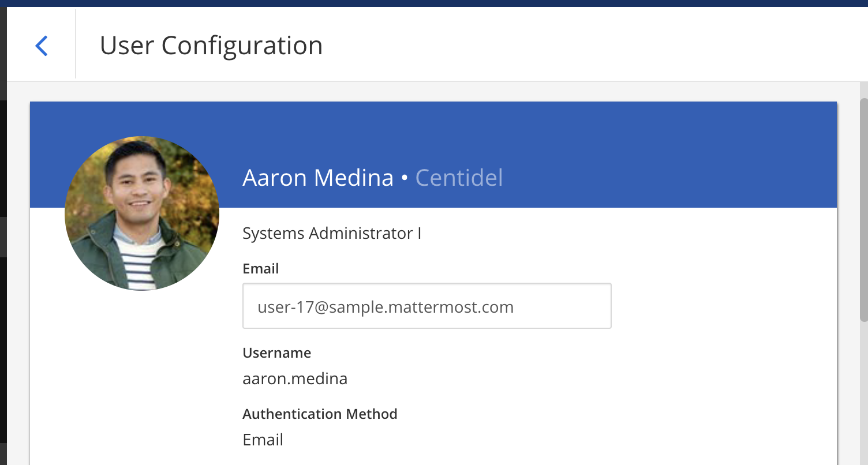Image resolution: width=868 pixels, height=465 pixels.
Task: Click the User Configuration page title
Action: pyautogui.click(x=211, y=45)
